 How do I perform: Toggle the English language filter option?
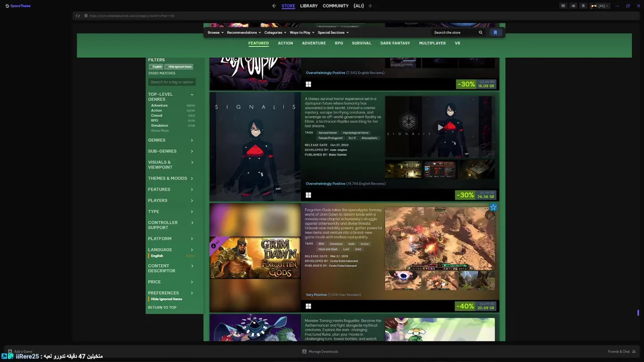click(x=157, y=256)
